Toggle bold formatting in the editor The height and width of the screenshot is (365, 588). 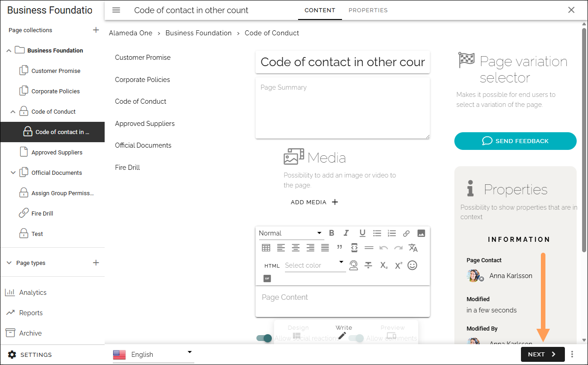point(332,233)
